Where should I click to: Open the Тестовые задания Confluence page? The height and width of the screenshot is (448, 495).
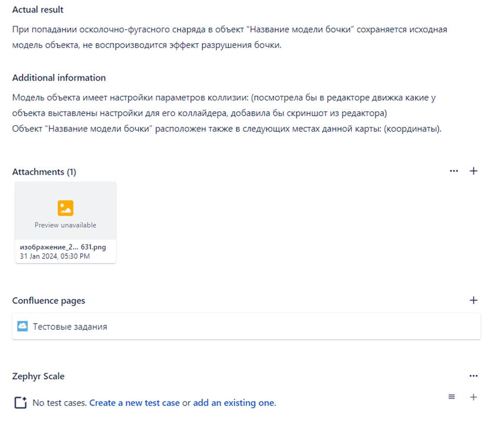(x=70, y=327)
